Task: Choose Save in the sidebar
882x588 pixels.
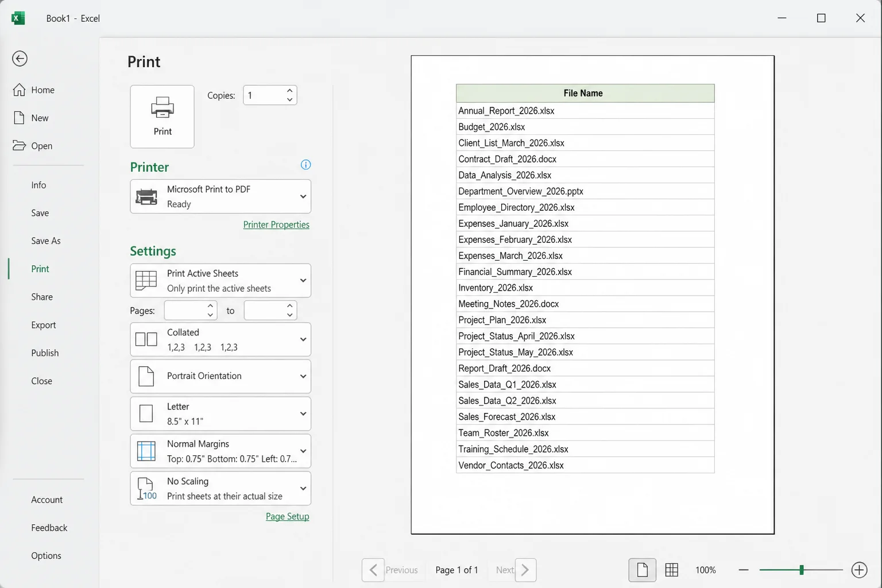Action: (x=40, y=213)
